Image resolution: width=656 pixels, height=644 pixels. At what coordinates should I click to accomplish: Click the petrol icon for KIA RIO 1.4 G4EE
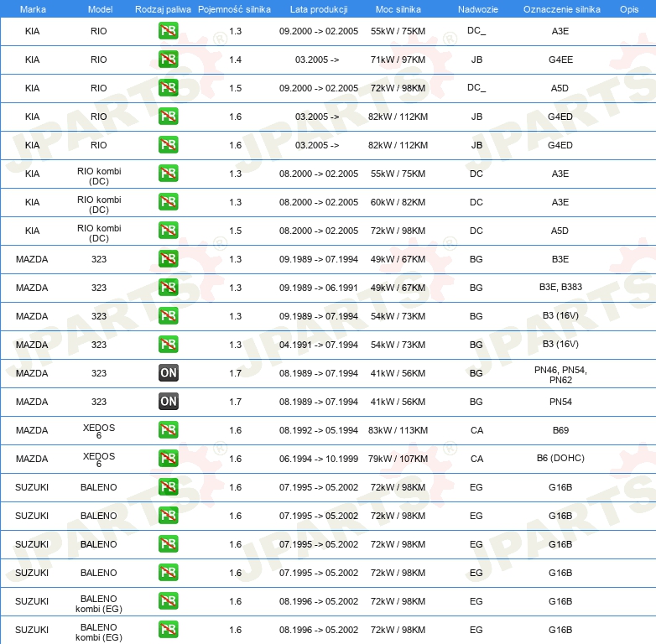click(x=168, y=60)
